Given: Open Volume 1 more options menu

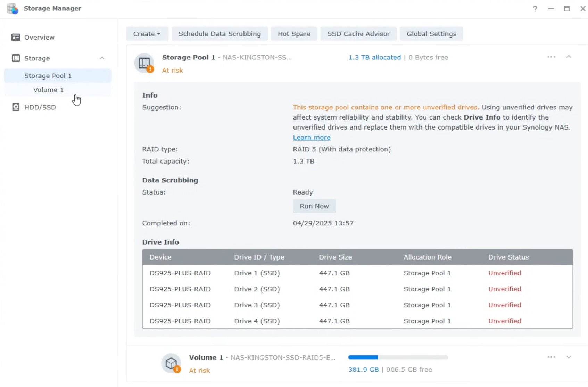Looking at the screenshot, I should [x=551, y=357].
